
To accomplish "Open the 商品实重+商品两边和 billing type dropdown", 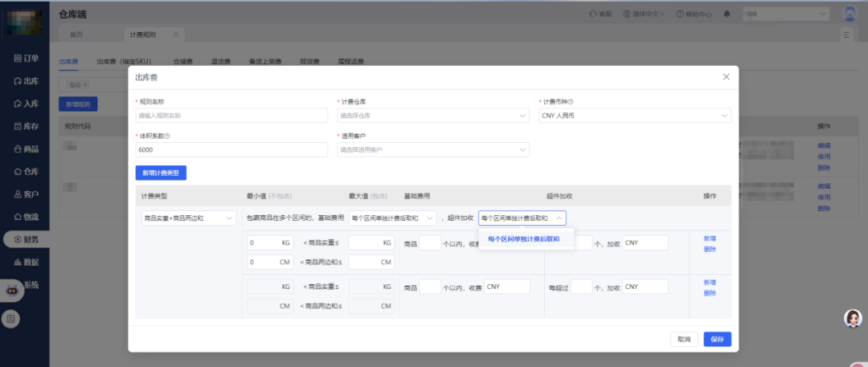I will click(188, 218).
